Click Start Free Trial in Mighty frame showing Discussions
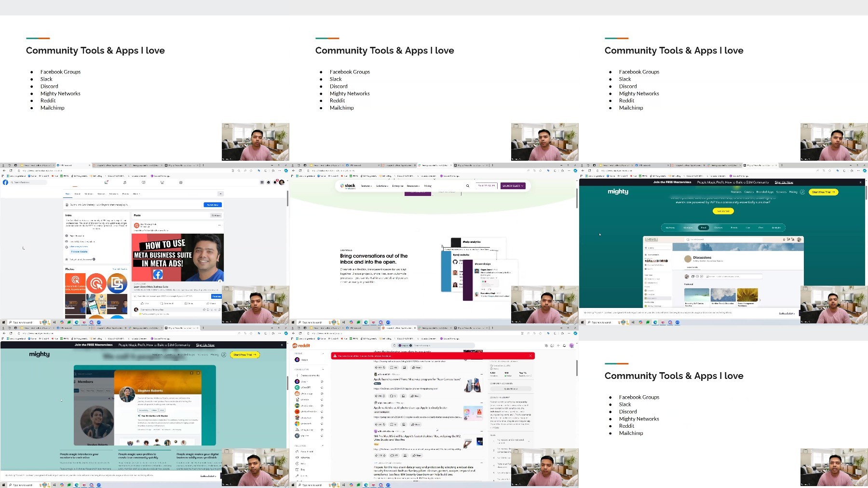Image resolution: width=868 pixels, height=488 pixels. coord(824,192)
